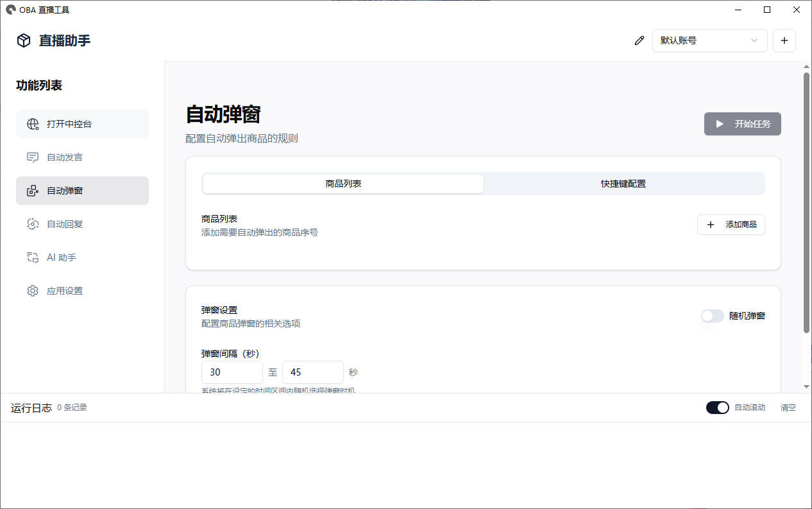Click the 自动回复 sidebar icon
This screenshot has width=812, height=509.
pyautogui.click(x=33, y=224)
